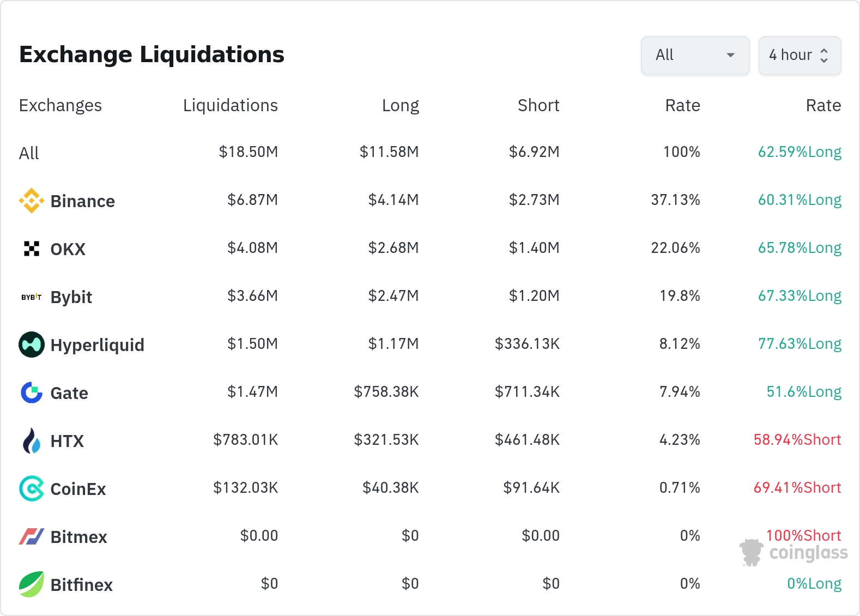
Task: Sort by Long column header
Action: (400, 105)
